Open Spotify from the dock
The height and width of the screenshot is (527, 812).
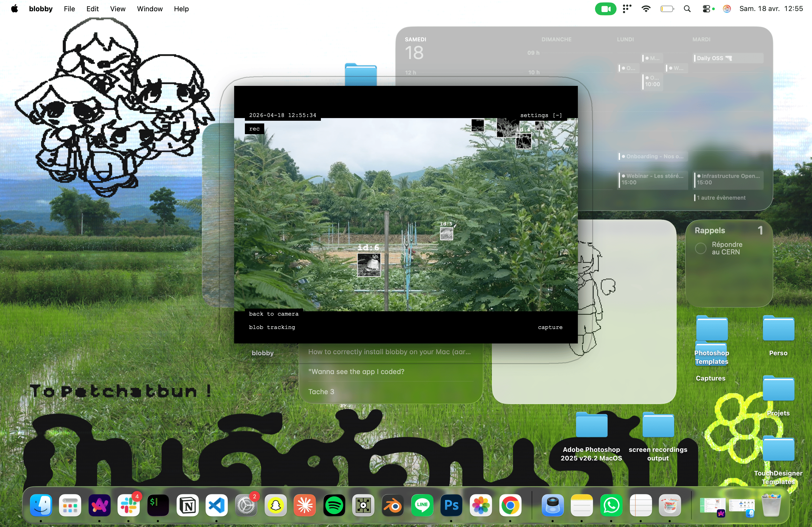coord(334,506)
